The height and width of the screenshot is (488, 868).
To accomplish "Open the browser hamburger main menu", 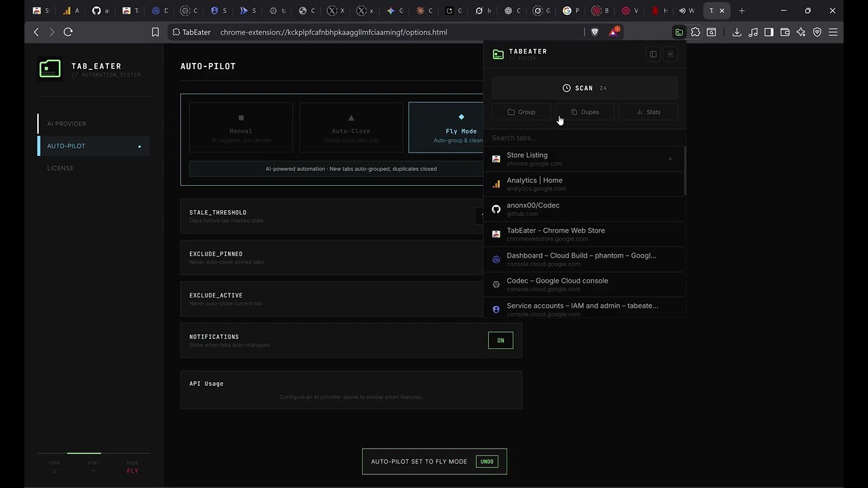I will pyautogui.click(x=833, y=32).
